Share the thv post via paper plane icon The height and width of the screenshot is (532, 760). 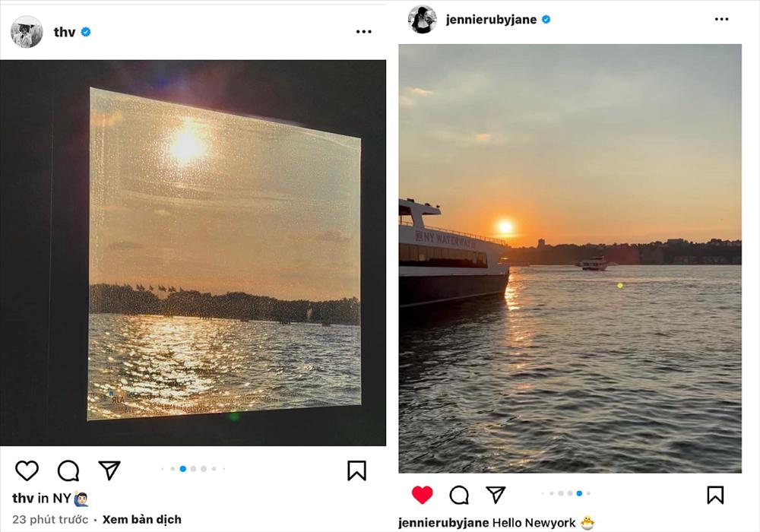coord(109,470)
